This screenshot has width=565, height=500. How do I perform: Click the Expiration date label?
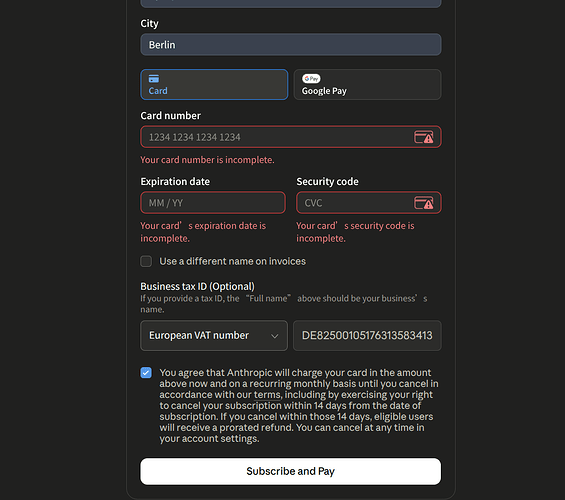click(x=175, y=182)
